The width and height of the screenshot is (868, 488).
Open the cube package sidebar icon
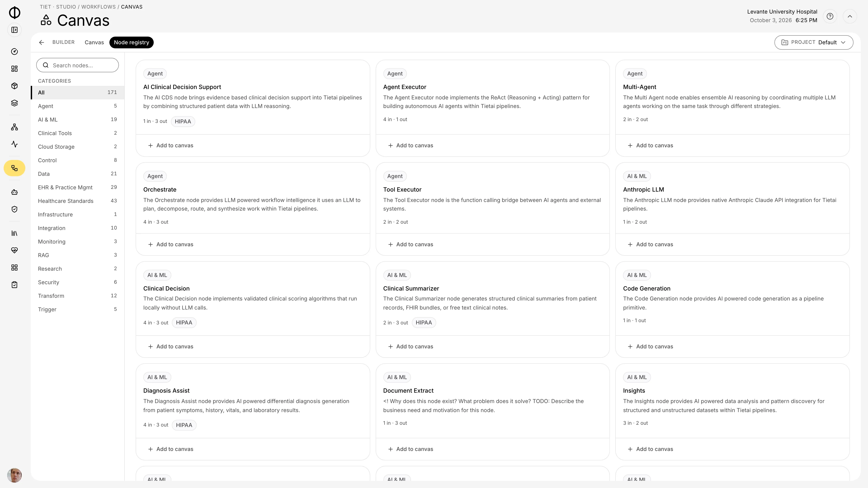tap(14, 86)
